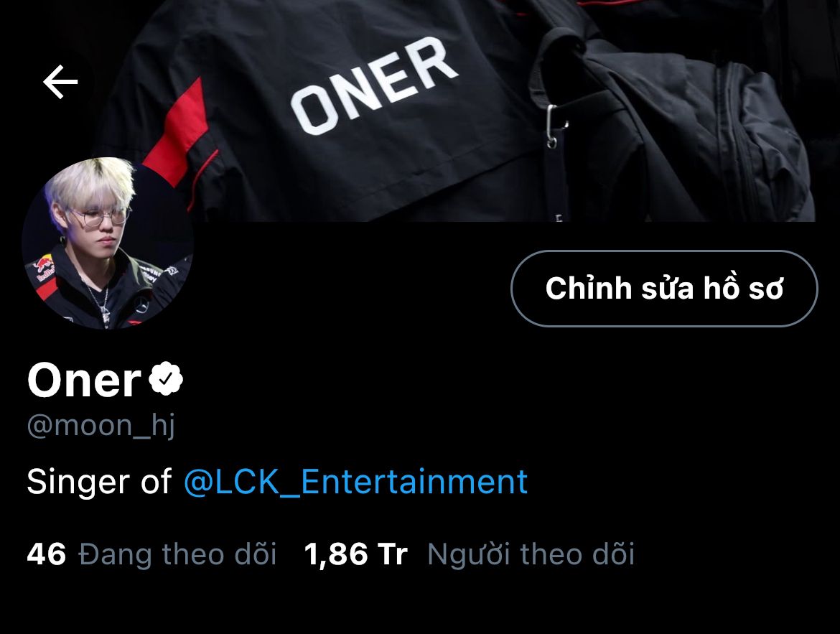Click the Red Bull logo on avatar jacket

click(x=45, y=268)
